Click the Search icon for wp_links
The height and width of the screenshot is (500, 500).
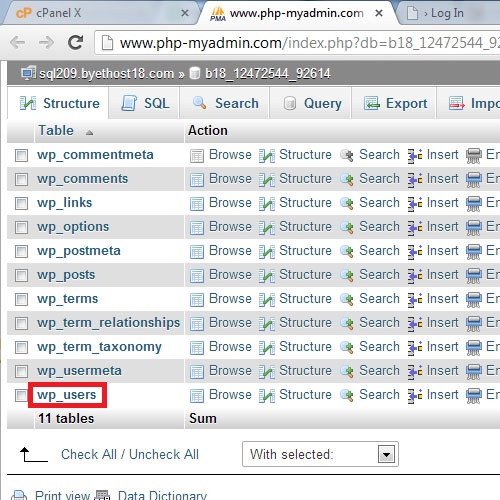pyautogui.click(x=347, y=203)
